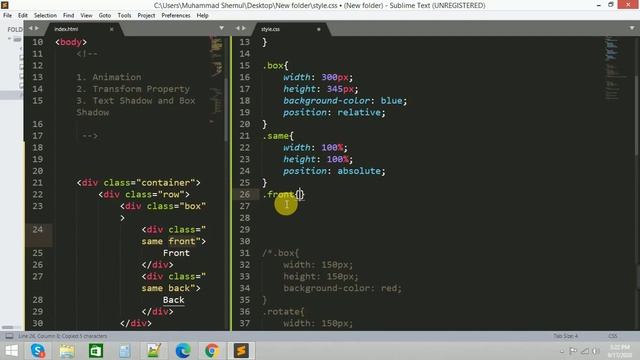This screenshot has width=640, height=360.
Task: Click the commented '.rotate{' on line 36
Action: point(284,311)
